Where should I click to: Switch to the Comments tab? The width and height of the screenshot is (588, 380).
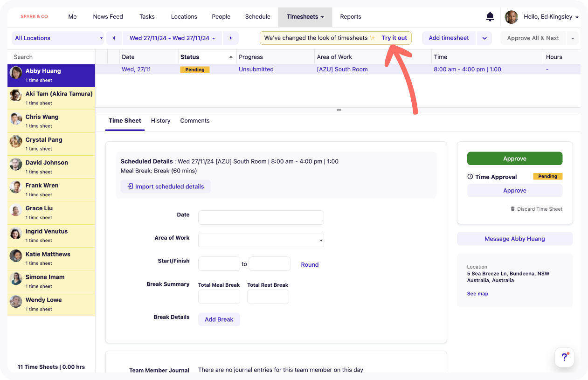[x=195, y=121]
